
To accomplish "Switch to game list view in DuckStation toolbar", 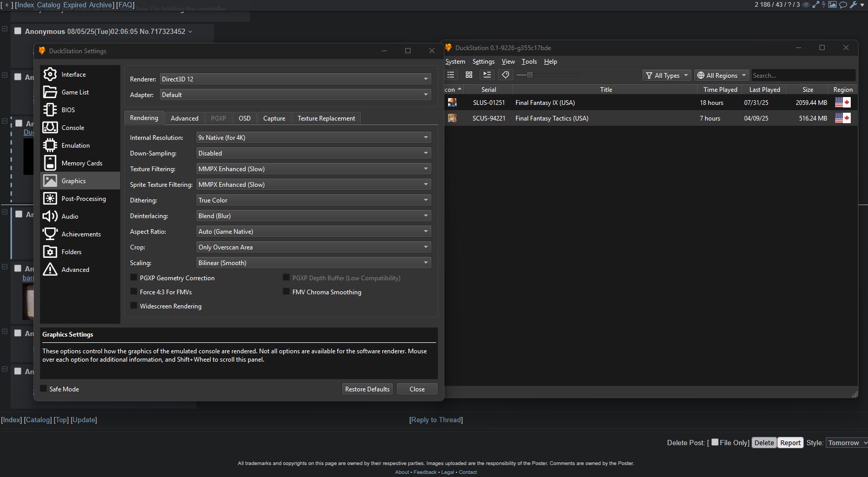I will (451, 75).
